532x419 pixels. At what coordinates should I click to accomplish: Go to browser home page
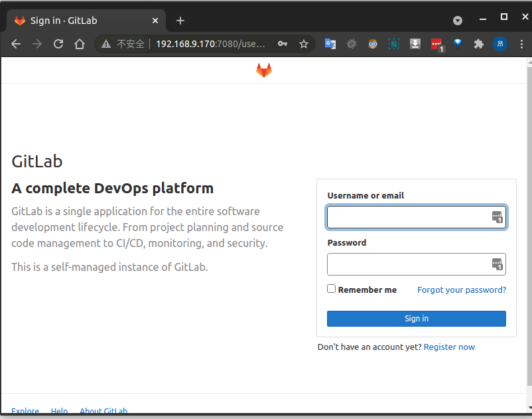click(x=80, y=44)
